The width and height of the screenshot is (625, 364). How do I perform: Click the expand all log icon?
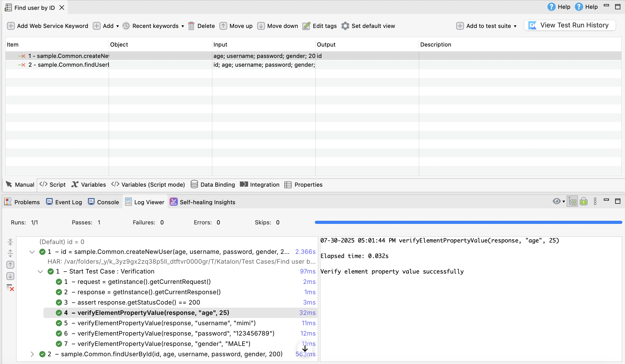[10, 253]
